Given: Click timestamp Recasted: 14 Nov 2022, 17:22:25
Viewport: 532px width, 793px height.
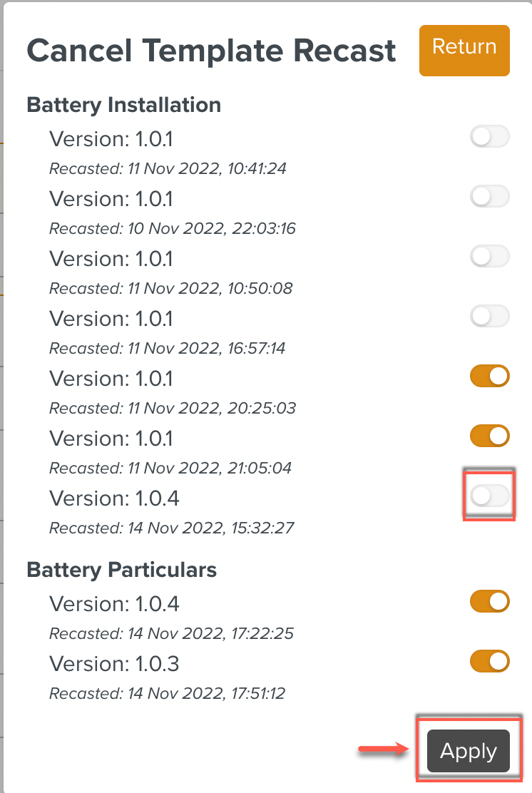Looking at the screenshot, I should [171, 633].
